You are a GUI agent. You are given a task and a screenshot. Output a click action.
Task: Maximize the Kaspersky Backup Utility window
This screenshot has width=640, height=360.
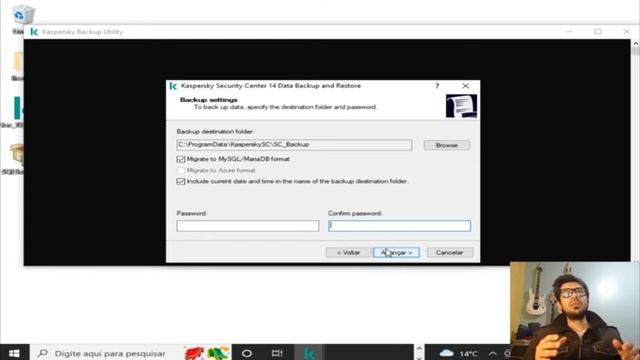tap(598, 31)
